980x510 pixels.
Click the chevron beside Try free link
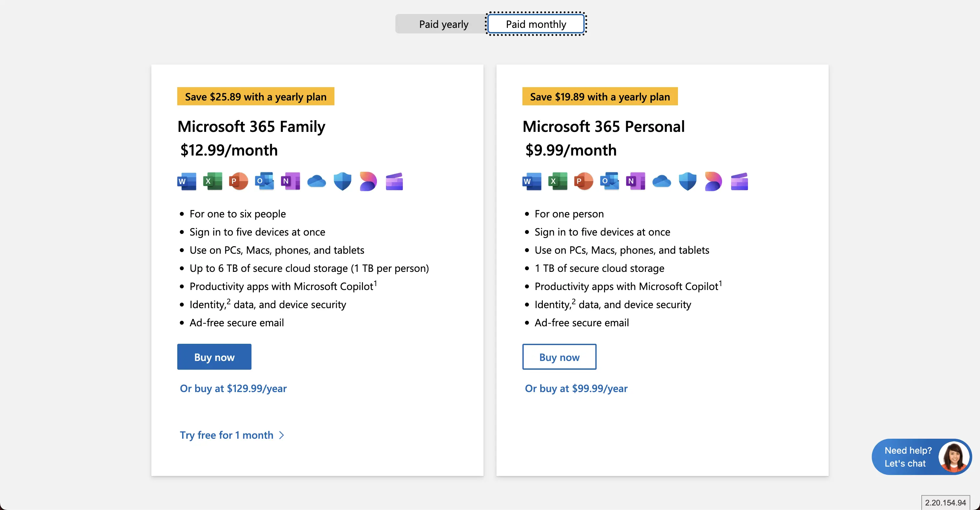(x=282, y=435)
